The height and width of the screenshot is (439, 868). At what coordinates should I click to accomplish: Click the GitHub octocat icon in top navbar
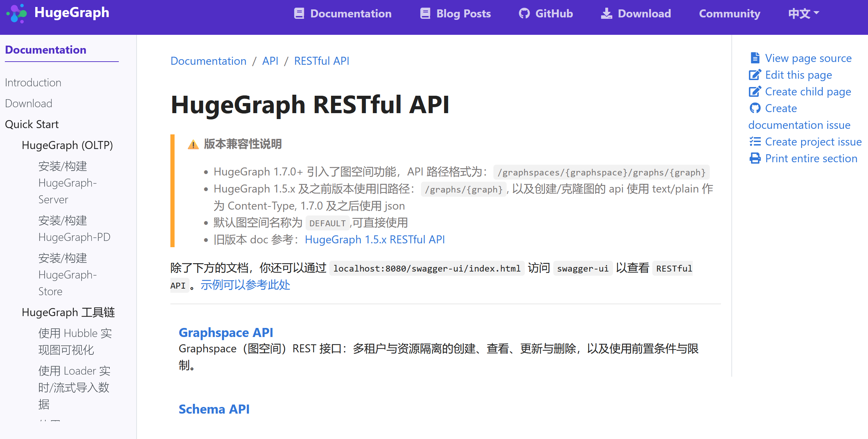click(524, 14)
